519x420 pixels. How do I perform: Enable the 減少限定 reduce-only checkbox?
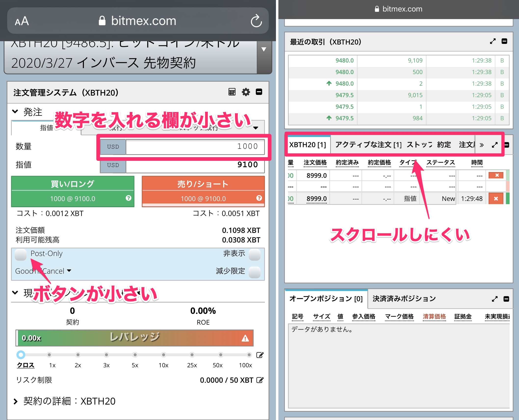pyautogui.click(x=254, y=272)
